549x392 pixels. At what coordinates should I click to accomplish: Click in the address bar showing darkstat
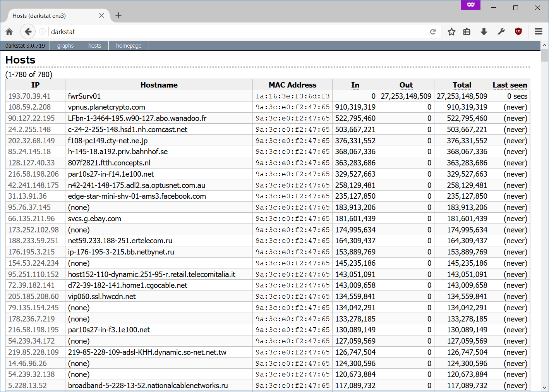[x=232, y=32]
